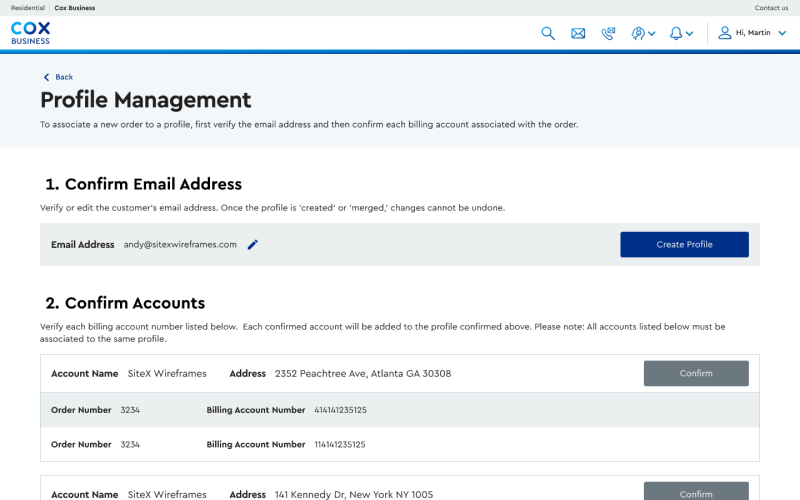The width and height of the screenshot is (800, 500).
Task: Confirm the 2352 Peachtree Ave account
Action: pos(696,373)
